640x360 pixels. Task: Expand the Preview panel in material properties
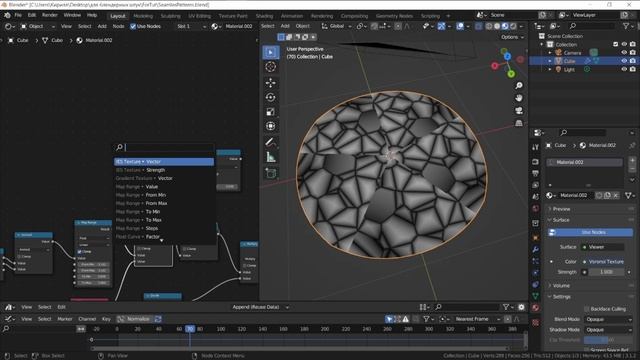[x=560, y=209]
